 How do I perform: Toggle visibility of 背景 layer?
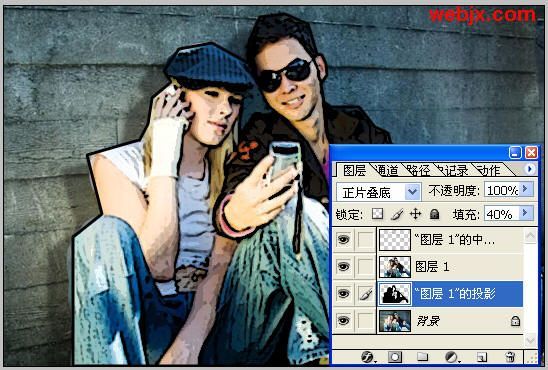pyautogui.click(x=343, y=321)
